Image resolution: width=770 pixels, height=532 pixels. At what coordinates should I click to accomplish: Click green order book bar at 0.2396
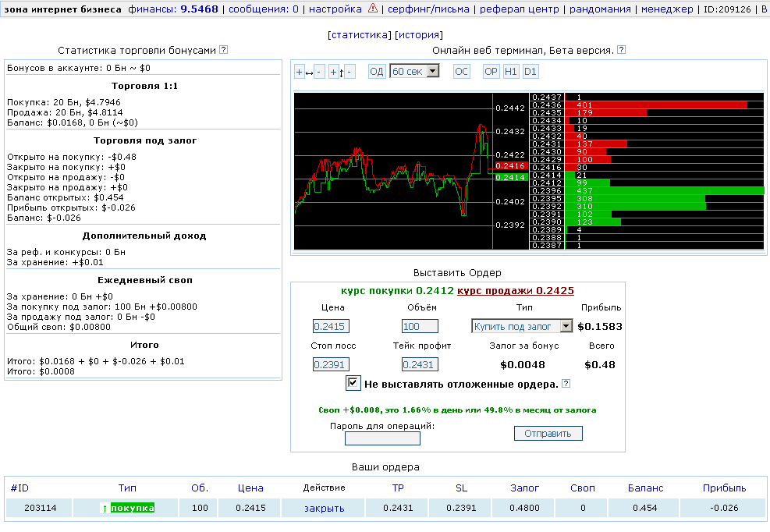[665, 190]
